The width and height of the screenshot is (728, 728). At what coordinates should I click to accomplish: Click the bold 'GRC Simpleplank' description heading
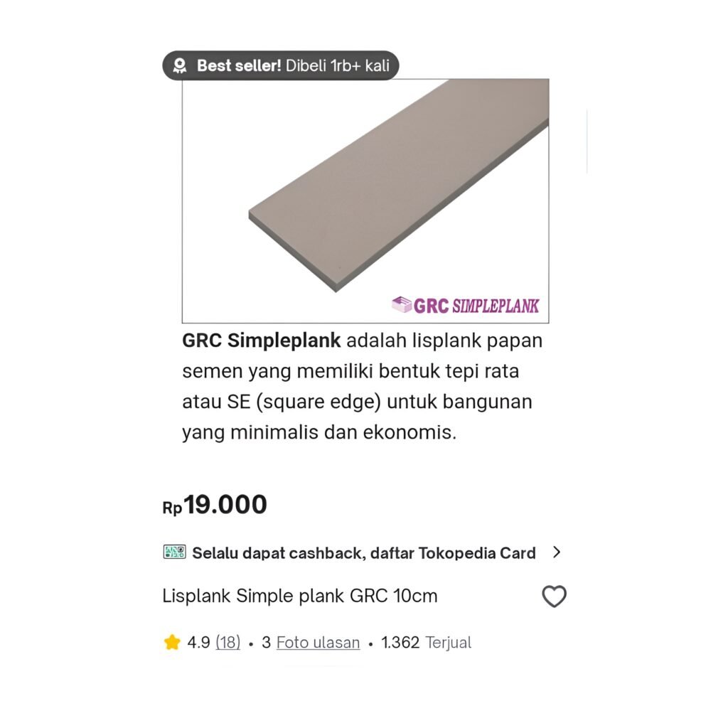tap(262, 341)
